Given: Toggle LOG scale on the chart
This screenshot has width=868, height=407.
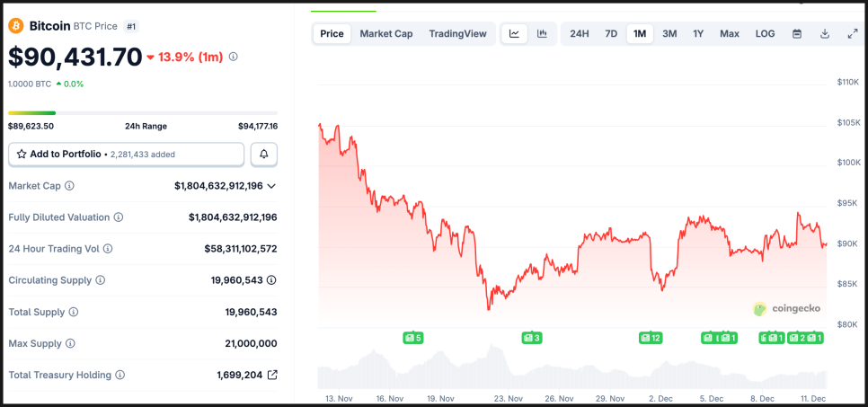Looking at the screenshot, I should [765, 34].
